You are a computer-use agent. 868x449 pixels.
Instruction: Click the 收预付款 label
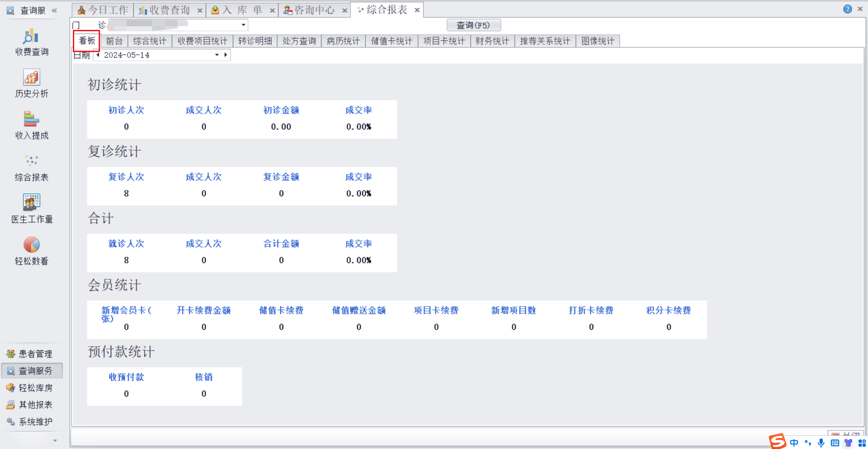click(x=126, y=377)
